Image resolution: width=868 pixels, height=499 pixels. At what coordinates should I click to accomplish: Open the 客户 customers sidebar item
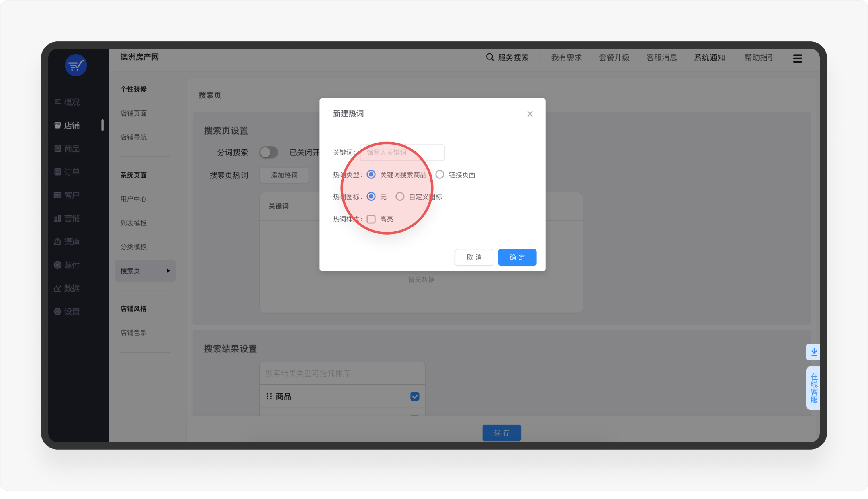pos(67,195)
